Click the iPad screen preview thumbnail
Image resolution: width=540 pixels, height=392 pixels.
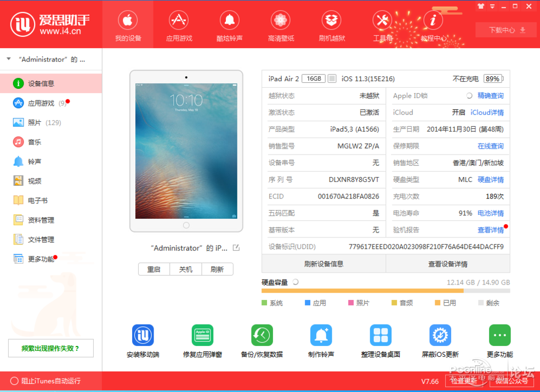tap(186, 151)
